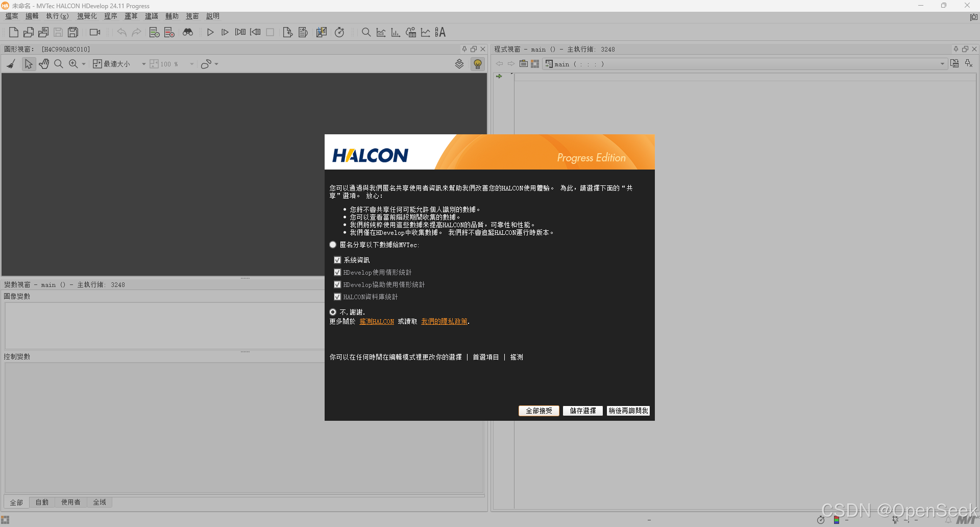The width and height of the screenshot is (980, 527).
Task: Open the find/search icon in the toolbar
Action: coord(366,32)
